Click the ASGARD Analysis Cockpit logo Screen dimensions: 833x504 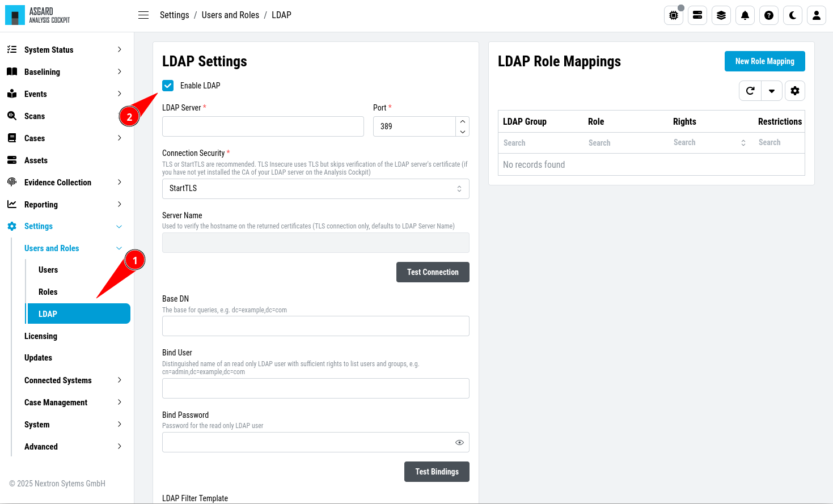pyautogui.click(x=37, y=15)
